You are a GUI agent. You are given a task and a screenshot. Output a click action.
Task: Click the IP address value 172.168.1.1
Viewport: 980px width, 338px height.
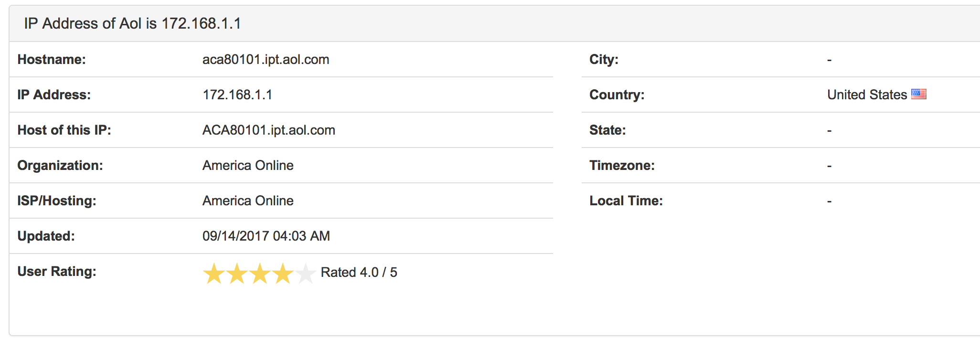pyautogui.click(x=237, y=95)
